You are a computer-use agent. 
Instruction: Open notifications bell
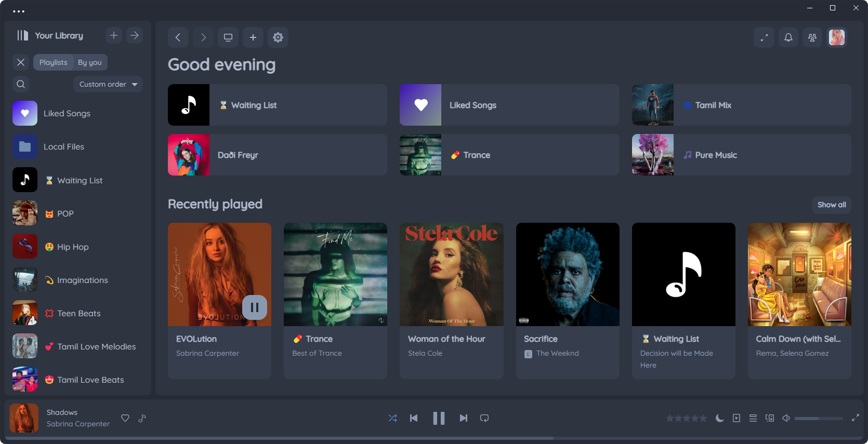coord(788,37)
